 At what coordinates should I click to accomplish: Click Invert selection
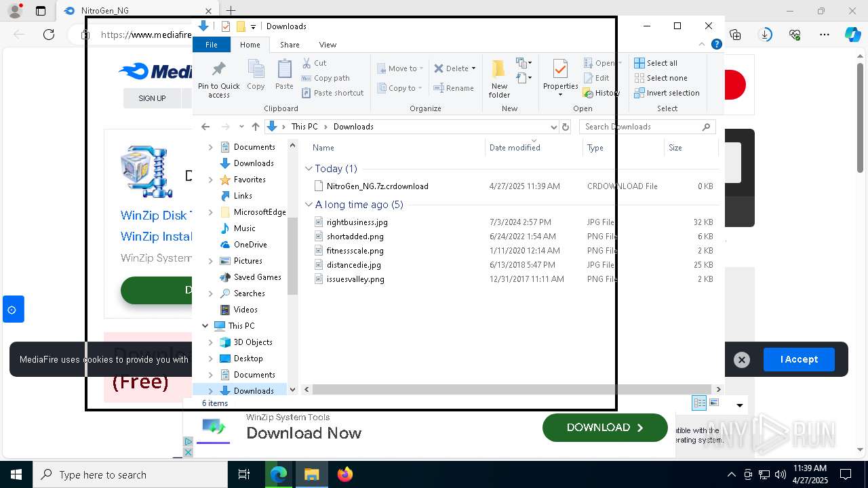pyautogui.click(x=667, y=93)
